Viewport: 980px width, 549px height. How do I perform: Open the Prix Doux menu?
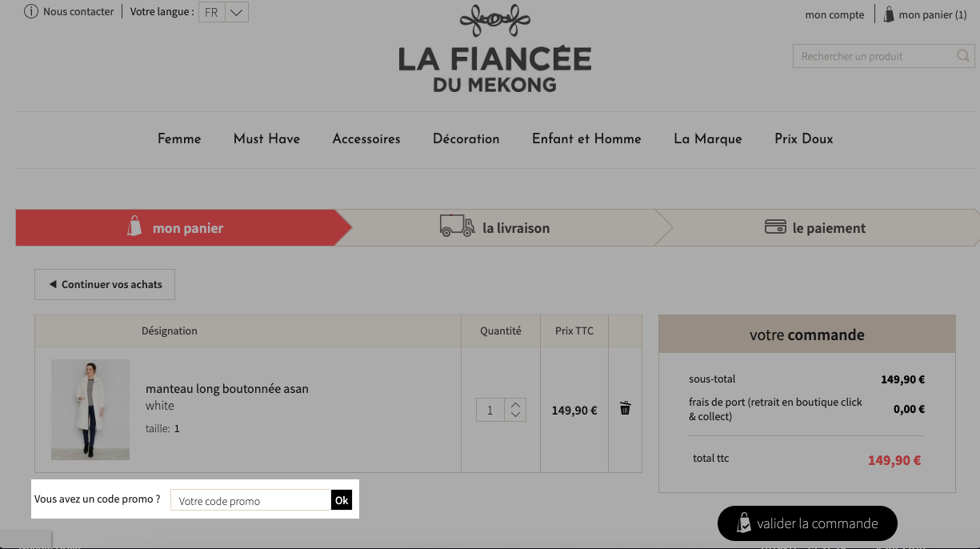[804, 138]
